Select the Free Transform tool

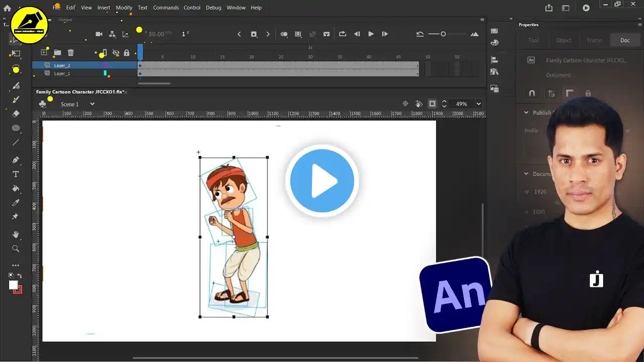point(16,53)
